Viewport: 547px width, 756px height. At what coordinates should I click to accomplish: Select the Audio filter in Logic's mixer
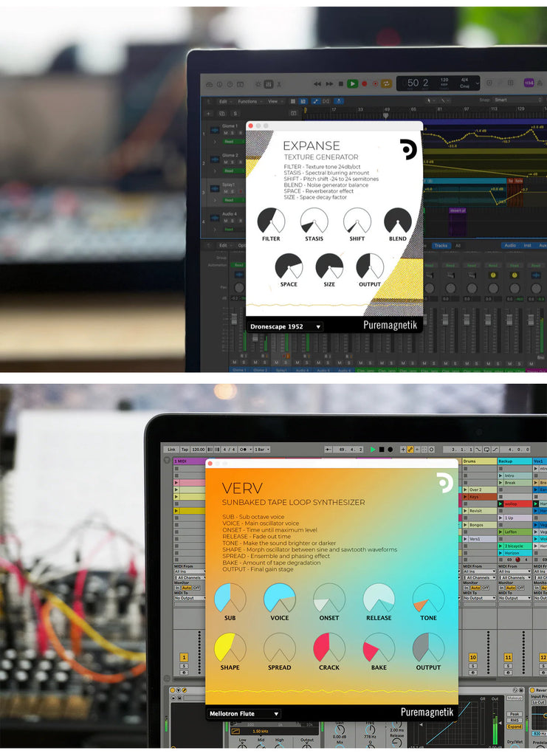(x=510, y=245)
